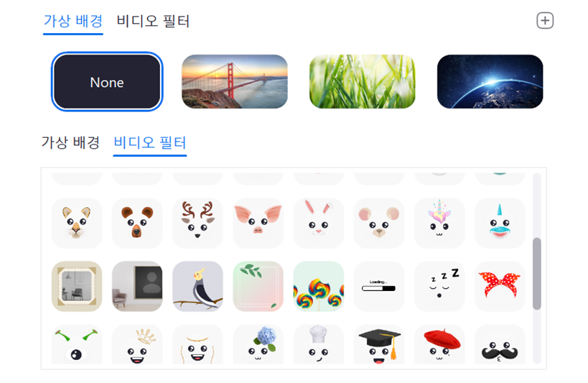Viewport: 588px width, 383px height.
Task: Apply the bunny ears face filter
Action: tap(318, 223)
